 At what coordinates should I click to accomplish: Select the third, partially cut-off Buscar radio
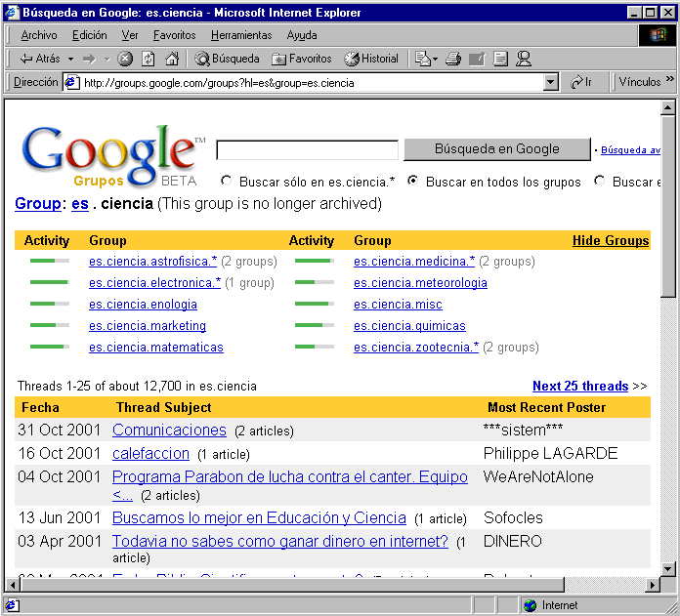[599, 181]
